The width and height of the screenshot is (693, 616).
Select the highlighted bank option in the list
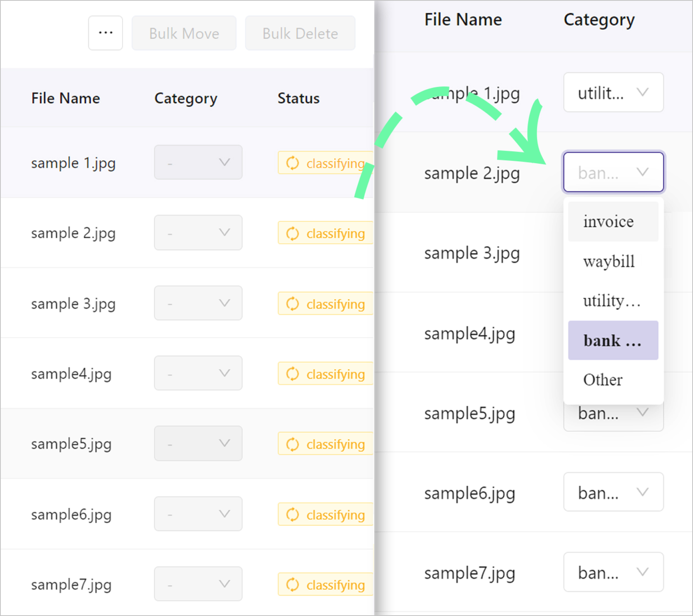(613, 341)
